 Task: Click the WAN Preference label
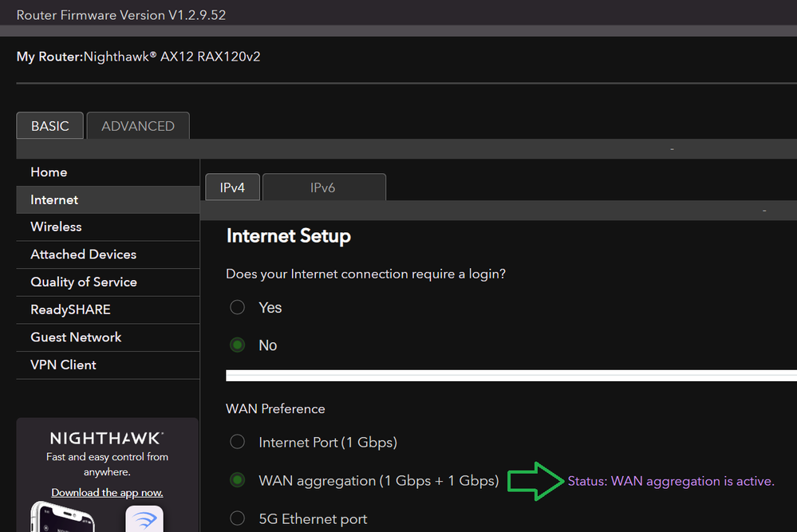[x=275, y=409]
